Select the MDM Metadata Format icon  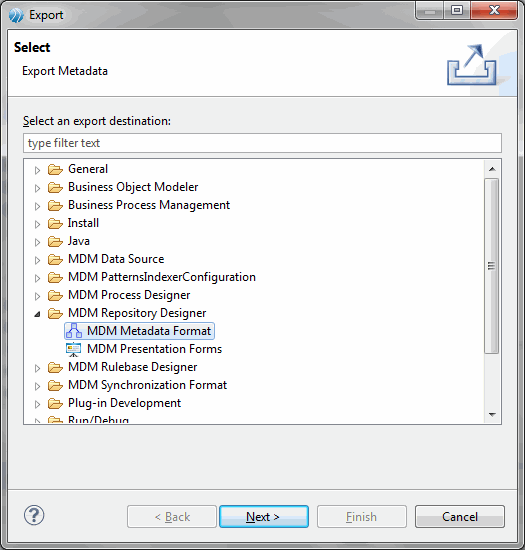(74, 331)
